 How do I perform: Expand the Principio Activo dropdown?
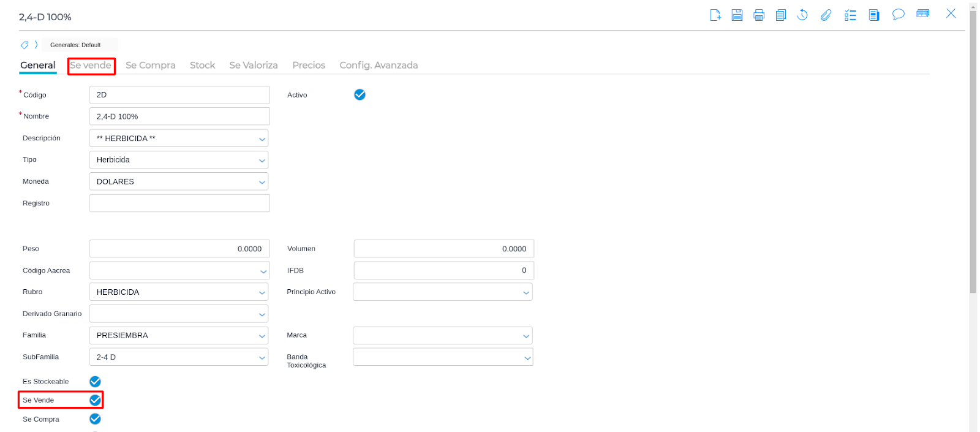(442, 292)
